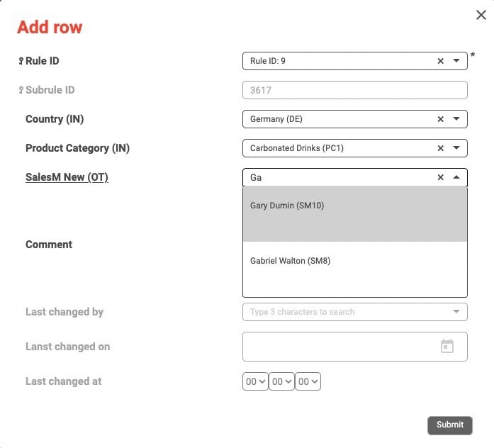Open the minutes dropdown in Last changed at
This screenshot has width=494, height=448.
tap(281, 381)
